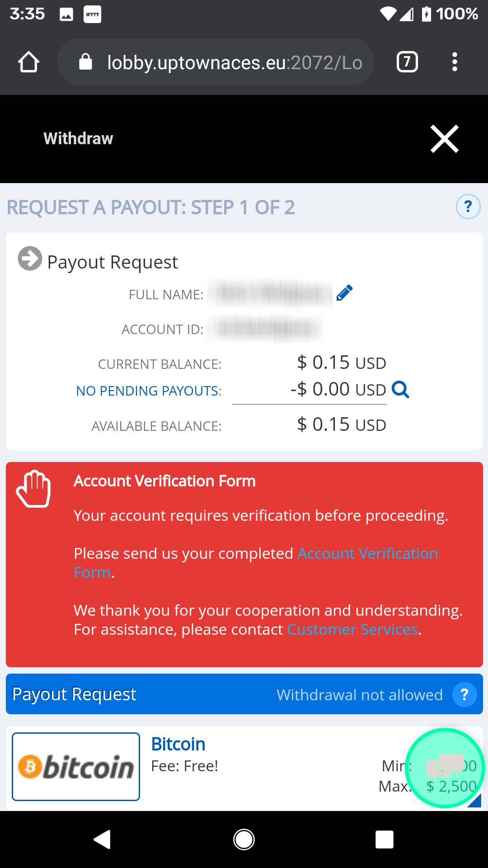This screenshot has width=488, height=868.
Task: Select the Bitcoin logo thumbnail
Action: coord(76,767)
